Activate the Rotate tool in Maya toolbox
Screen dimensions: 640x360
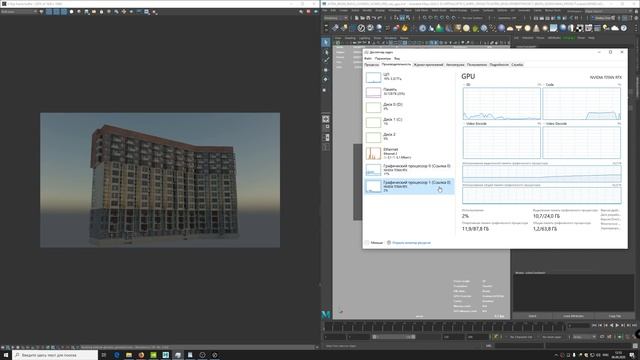326,80
